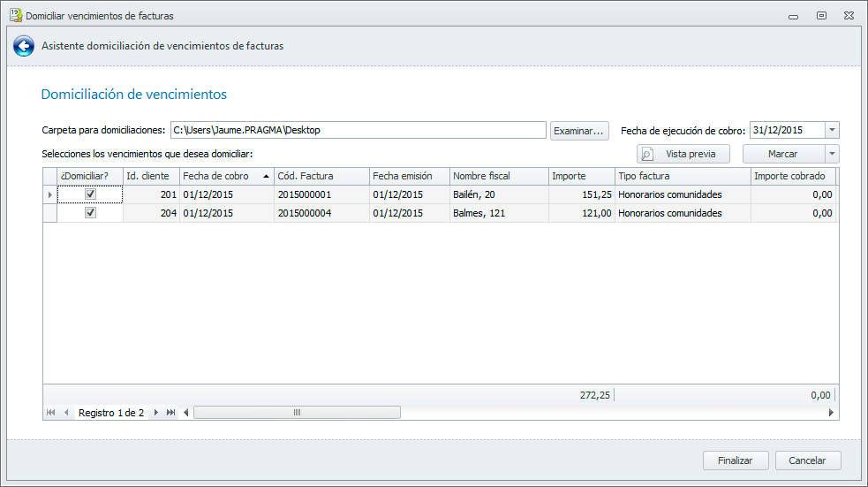Go to first record in navigator
This screenshot has width=868, height=487.
click(50, 413)
